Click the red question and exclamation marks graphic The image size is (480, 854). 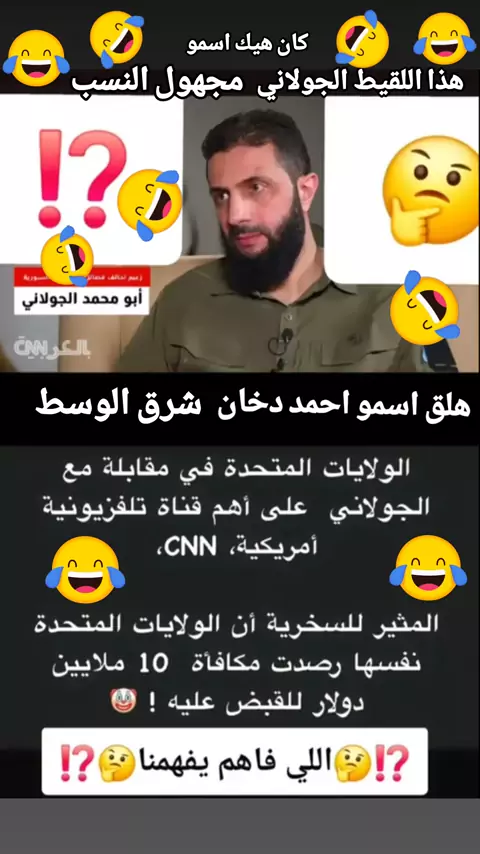[82, 179]
